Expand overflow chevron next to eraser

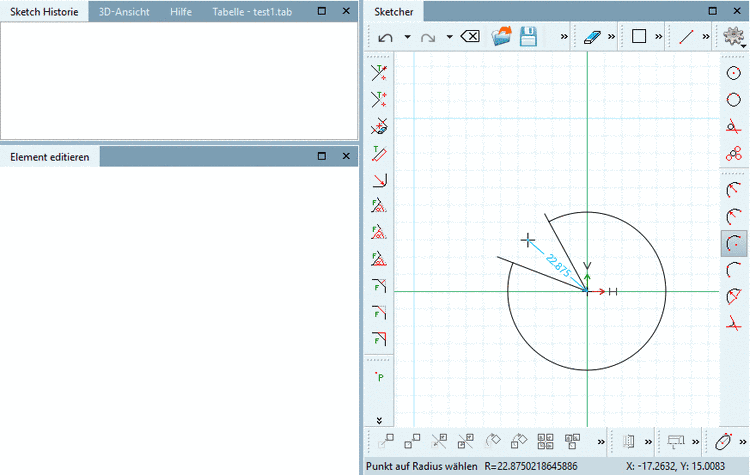pyautogui.click(x=611, y=36)
